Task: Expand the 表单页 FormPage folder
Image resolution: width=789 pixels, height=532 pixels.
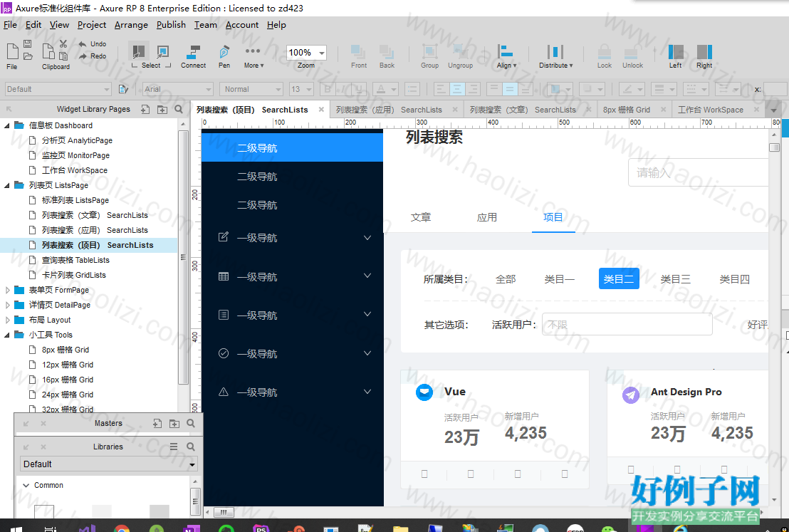Action: tap(7, 290)
